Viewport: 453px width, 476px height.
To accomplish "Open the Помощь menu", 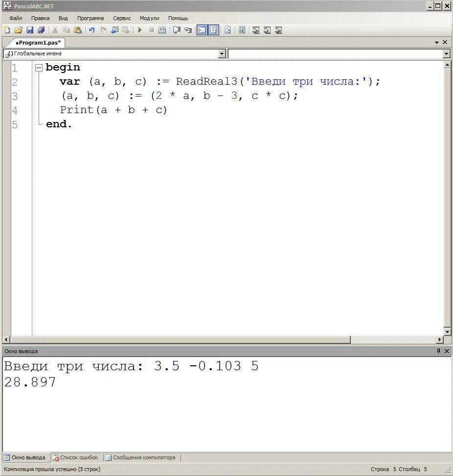I will tap(178, 18).
